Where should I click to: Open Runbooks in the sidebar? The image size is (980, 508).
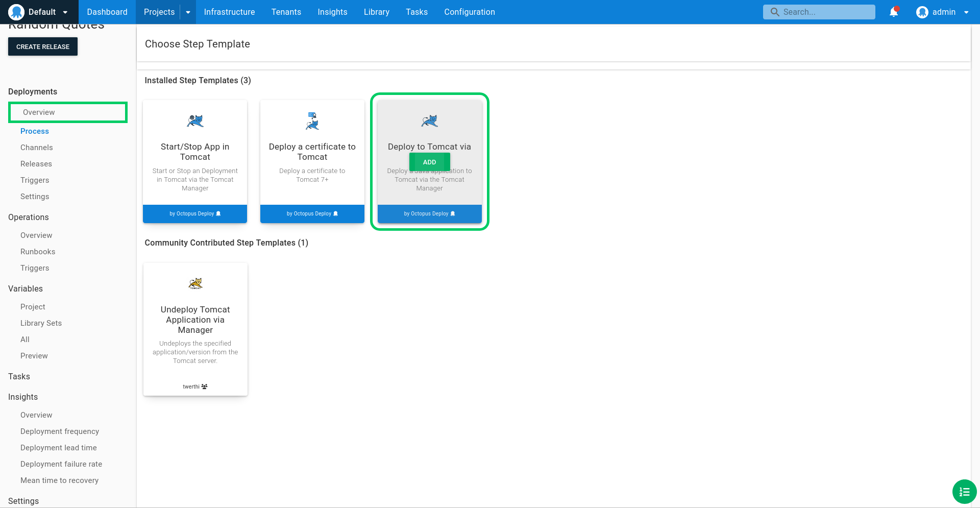(x=38, y=252)
